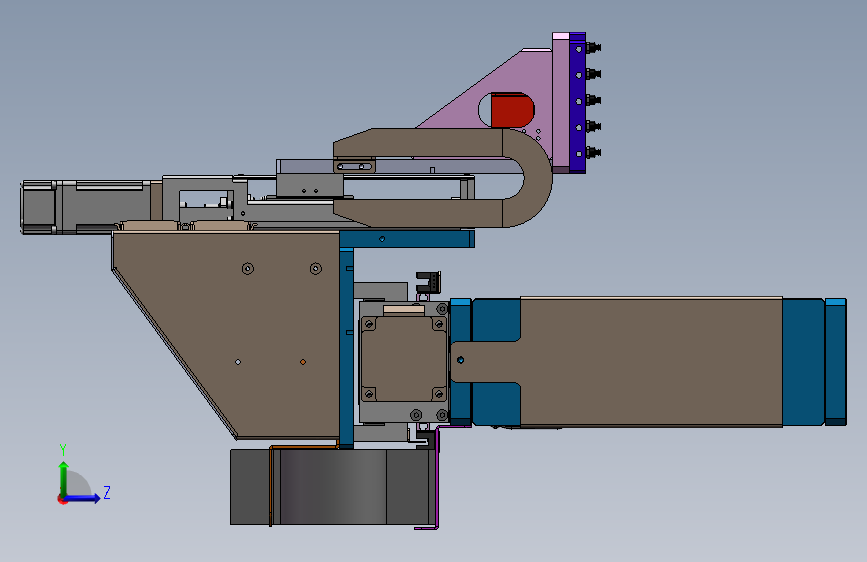This screenshot has height=562, width=867.
Task: Select the red block inside the purple bracket
Action: tap(512, 110)
